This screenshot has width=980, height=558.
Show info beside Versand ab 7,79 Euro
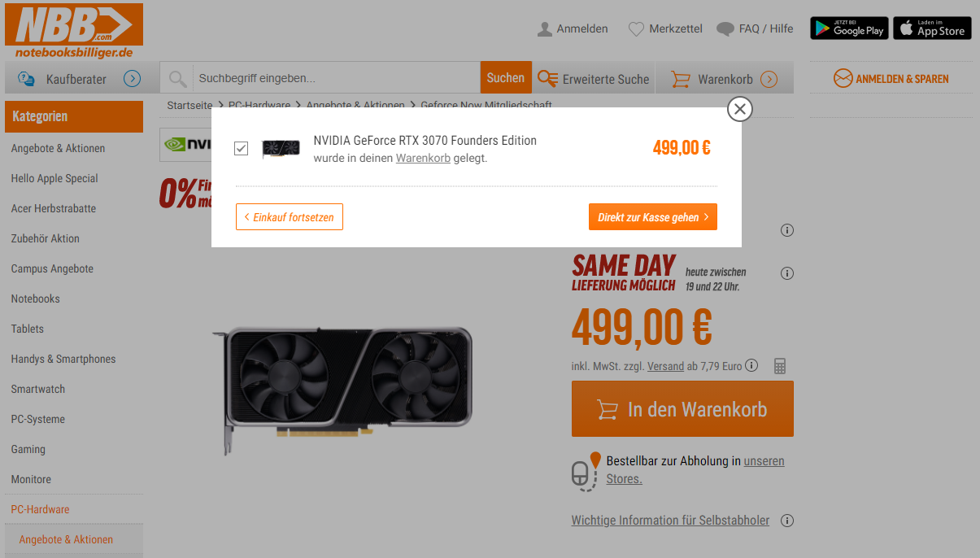tap(751, 365)
